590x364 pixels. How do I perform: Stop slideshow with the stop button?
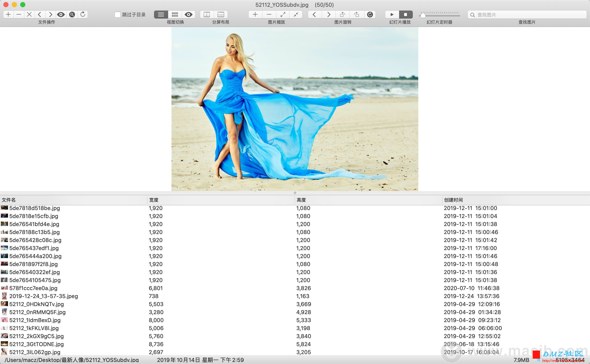pos(406,15)
